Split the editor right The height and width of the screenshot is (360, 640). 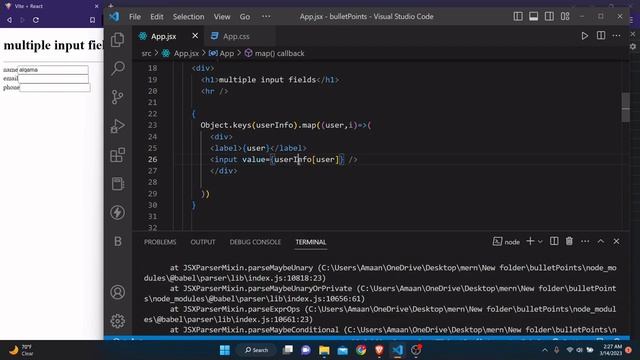coord(601,36)
